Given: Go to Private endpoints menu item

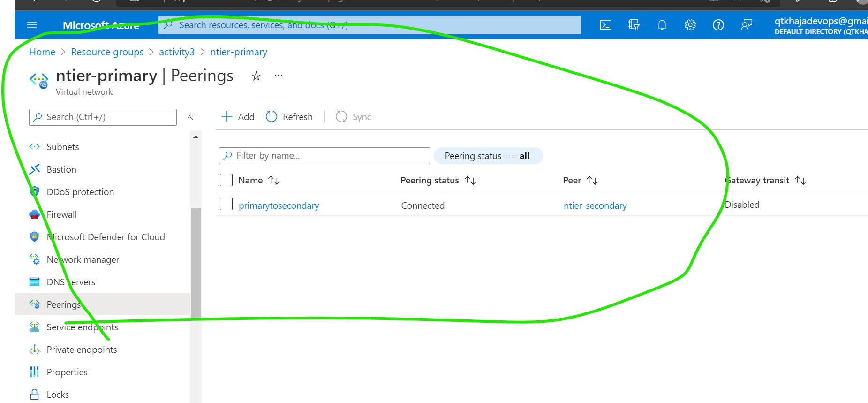Looking at the screenshot, I should click(x=82, y=350).
